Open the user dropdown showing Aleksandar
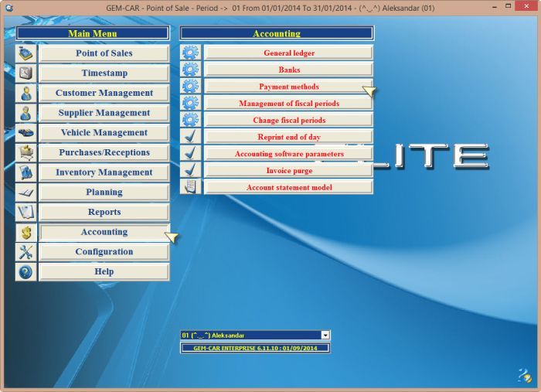Image resolution: width=541 pixels, height=392 pixels. click(x=325, y=335)
